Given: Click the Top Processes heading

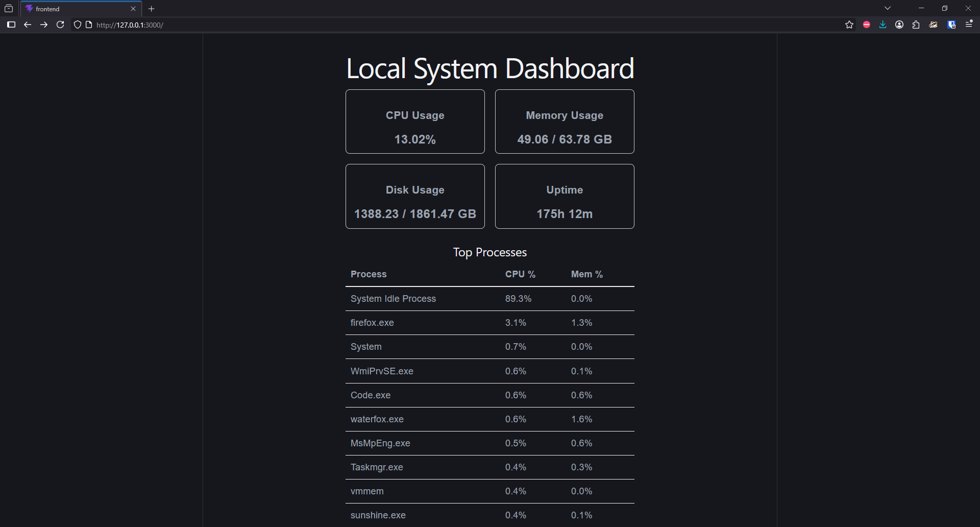Looking at the screenshot, I should click(x=490, y=252).
